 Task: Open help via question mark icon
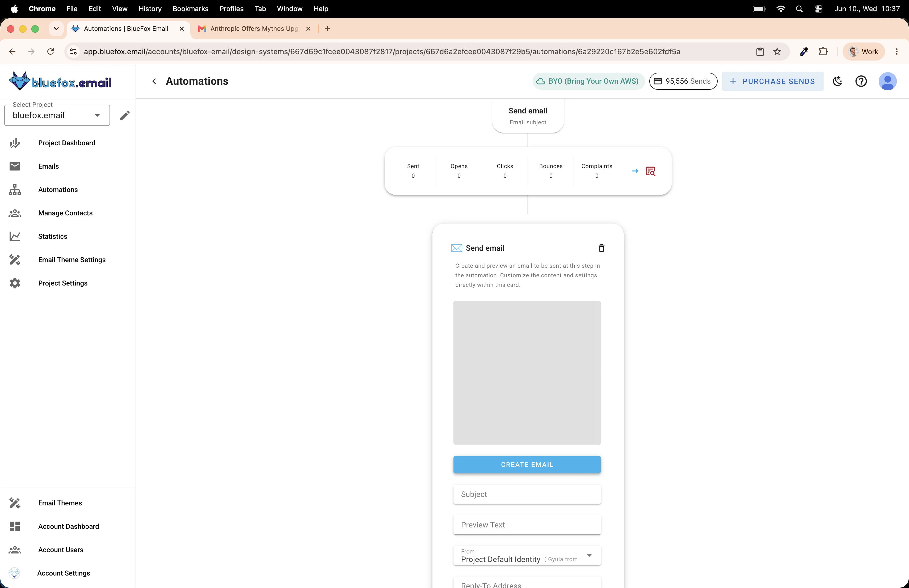[861, 81]
